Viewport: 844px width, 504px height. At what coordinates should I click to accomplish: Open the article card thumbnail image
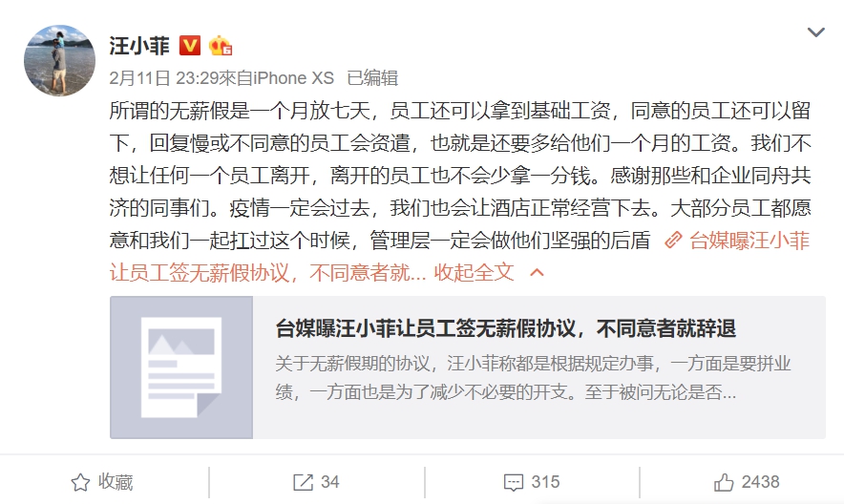click(x=181, y=367)
